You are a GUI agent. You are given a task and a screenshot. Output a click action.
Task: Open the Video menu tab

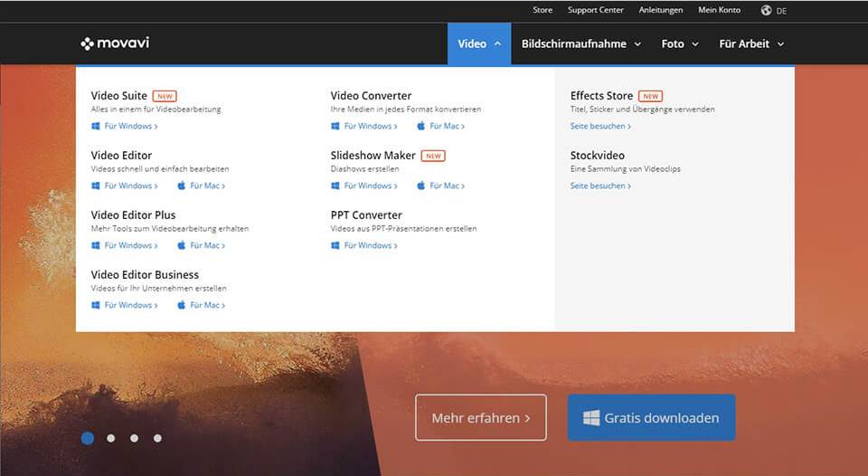[479, 43]
